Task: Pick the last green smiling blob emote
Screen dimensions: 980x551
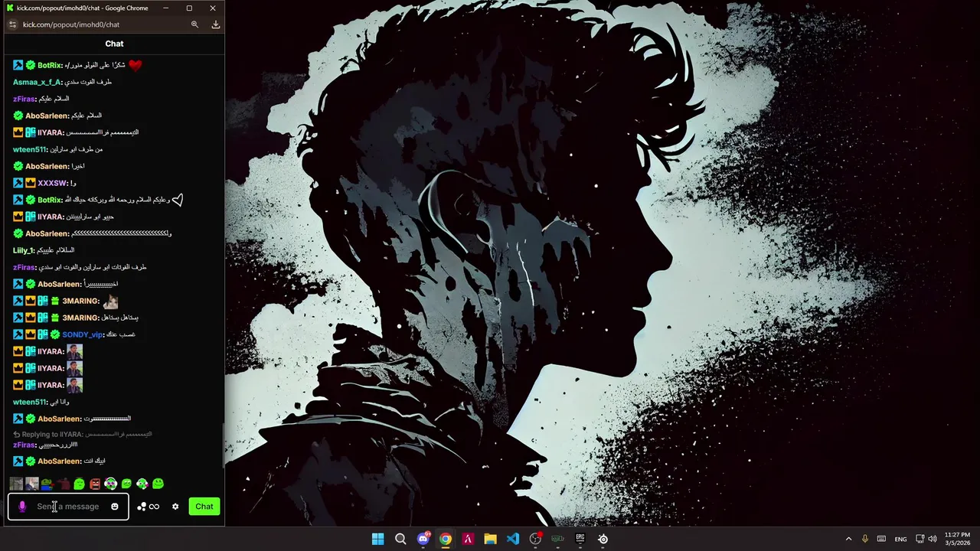Action: 158,484
